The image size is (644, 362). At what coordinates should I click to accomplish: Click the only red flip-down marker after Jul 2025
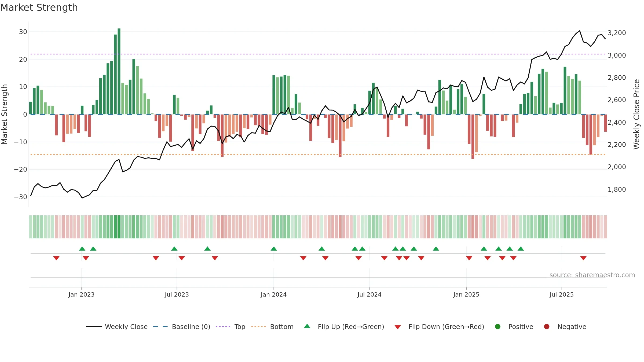pyautogui.click(x=583, y=258)
